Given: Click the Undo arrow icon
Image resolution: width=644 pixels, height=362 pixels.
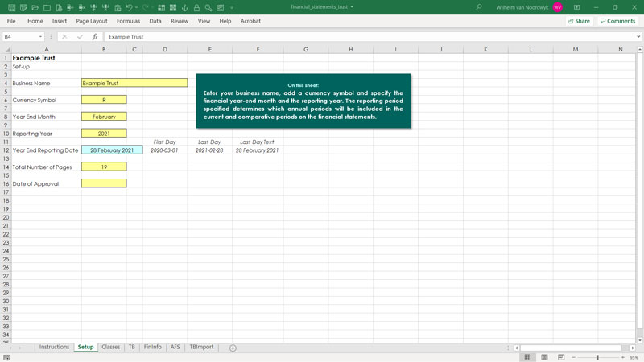Looking at the screenshot, I should 129,8.
